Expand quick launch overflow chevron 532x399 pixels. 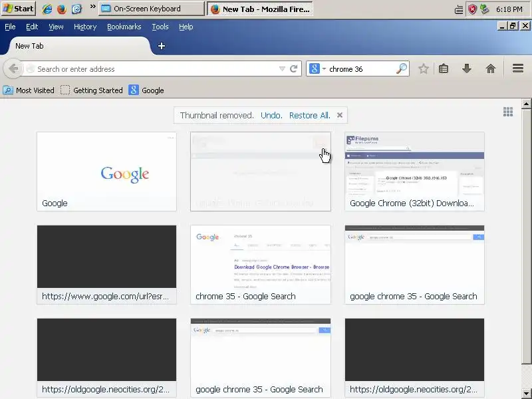pos(92,7)
